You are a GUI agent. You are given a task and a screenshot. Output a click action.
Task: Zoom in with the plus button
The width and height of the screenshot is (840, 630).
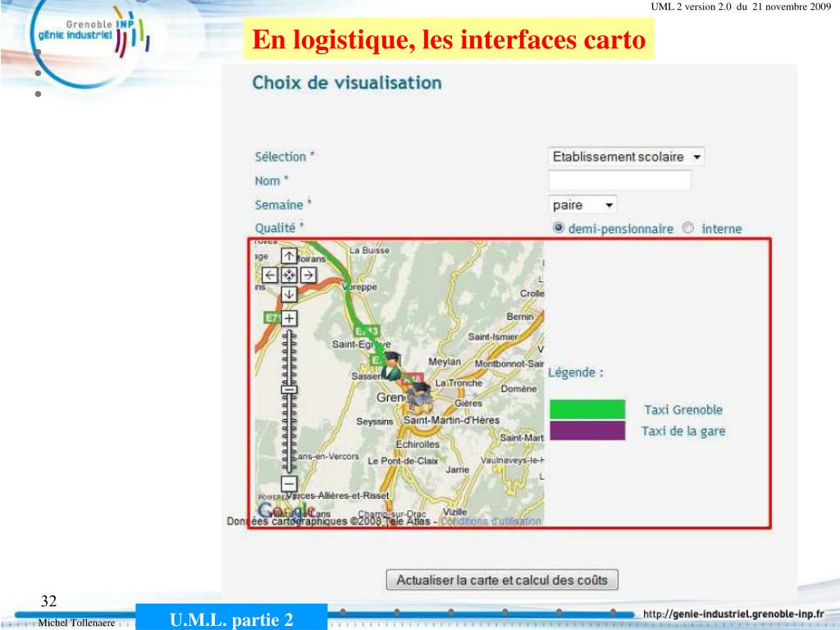pos(290,318)
